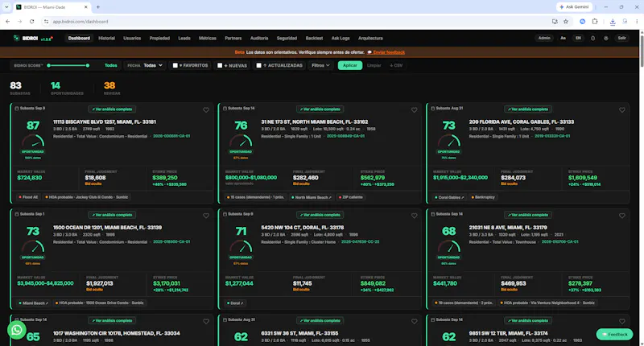Expand the Filtros dropdown
The width and height of the screenshot is (644, 346).
[320, 65]
